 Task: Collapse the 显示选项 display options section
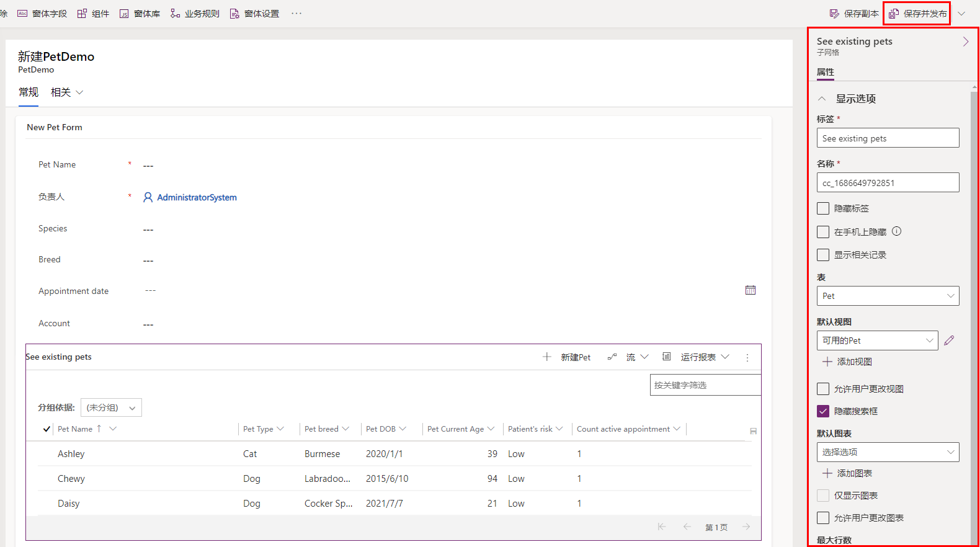822,99
